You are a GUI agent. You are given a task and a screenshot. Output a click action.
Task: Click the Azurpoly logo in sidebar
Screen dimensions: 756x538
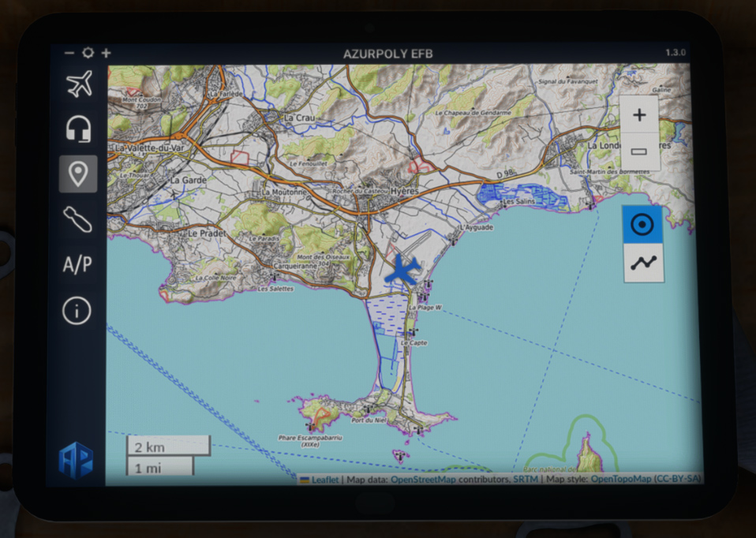click(76, 460)
